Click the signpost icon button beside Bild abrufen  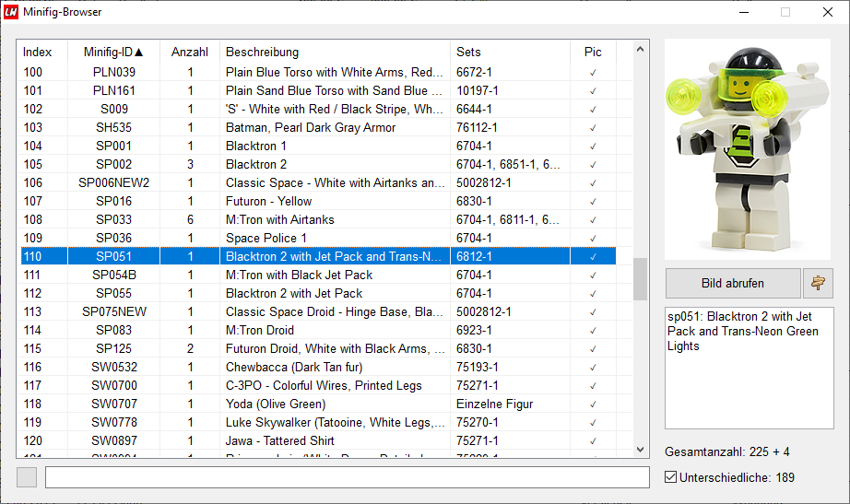(x=818, y=283)
